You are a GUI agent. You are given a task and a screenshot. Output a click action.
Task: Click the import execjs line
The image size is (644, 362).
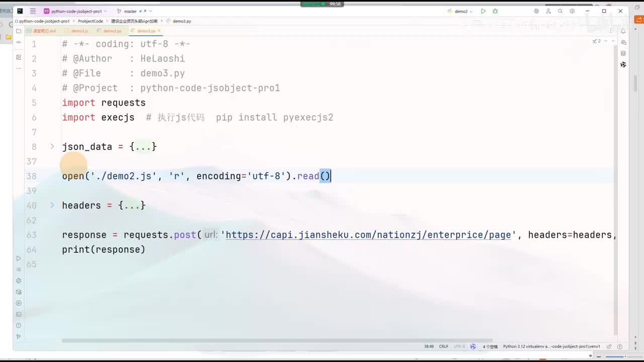[98, 117]
